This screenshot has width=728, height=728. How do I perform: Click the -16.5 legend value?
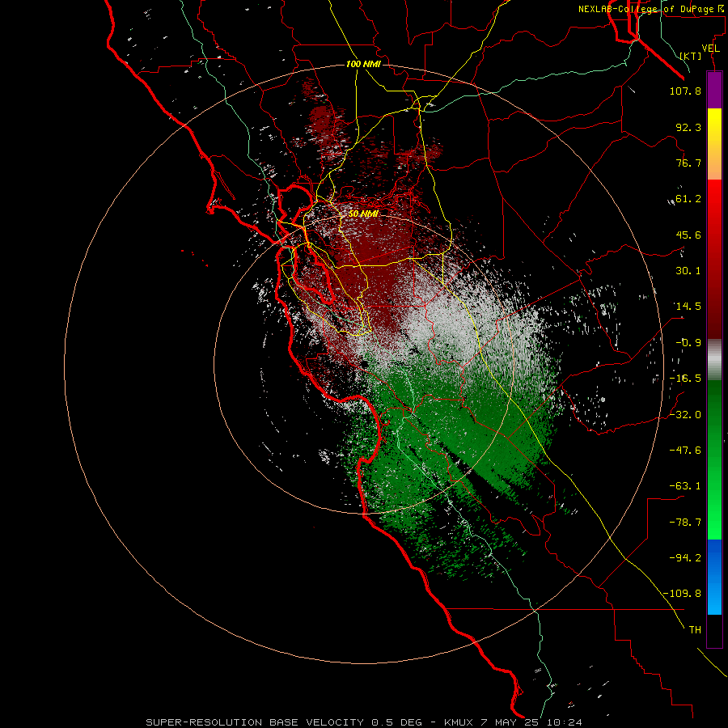685,379
